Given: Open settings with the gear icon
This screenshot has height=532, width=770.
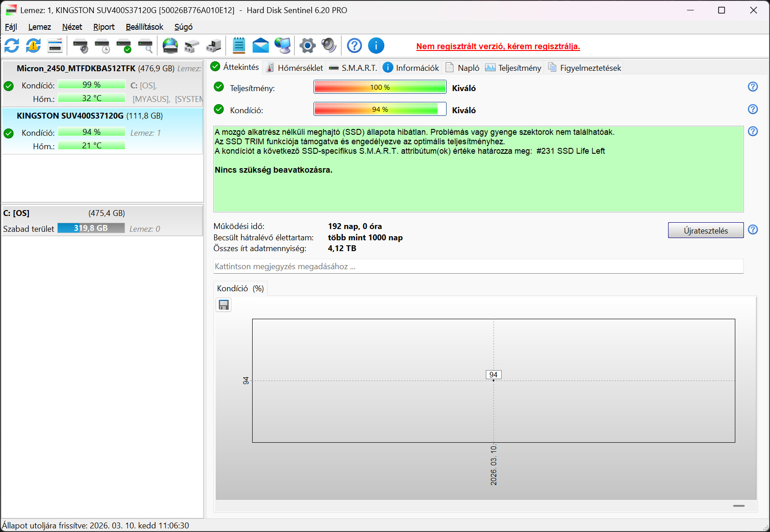Looking at the screenshot, I should [308, 46].
